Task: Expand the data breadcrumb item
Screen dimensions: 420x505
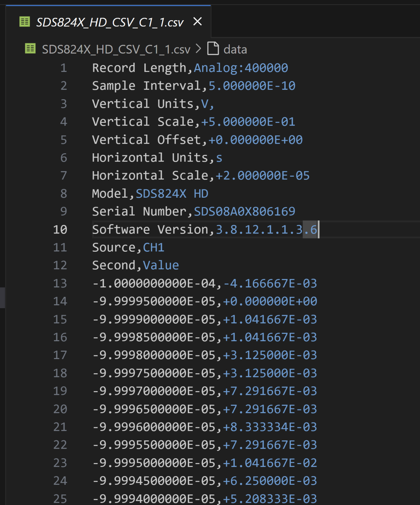Action: click(235, 49)
